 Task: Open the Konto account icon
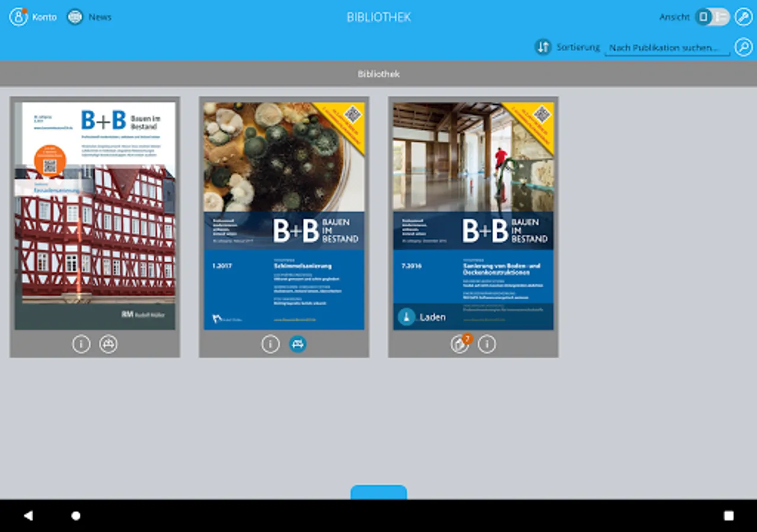pos(18,17)
